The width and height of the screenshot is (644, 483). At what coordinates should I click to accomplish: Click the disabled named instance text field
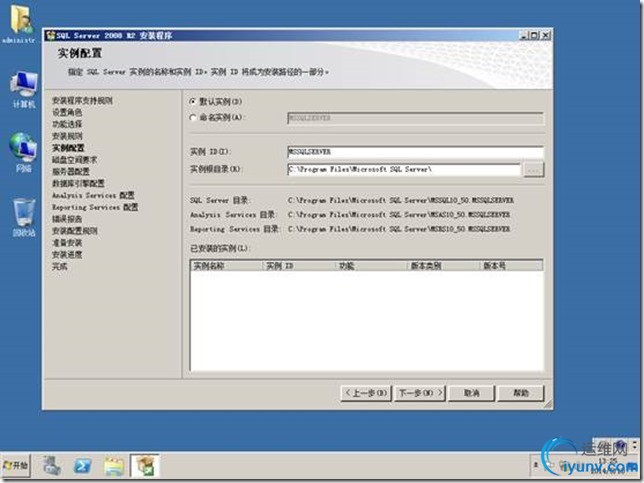(x=415, y=118)
